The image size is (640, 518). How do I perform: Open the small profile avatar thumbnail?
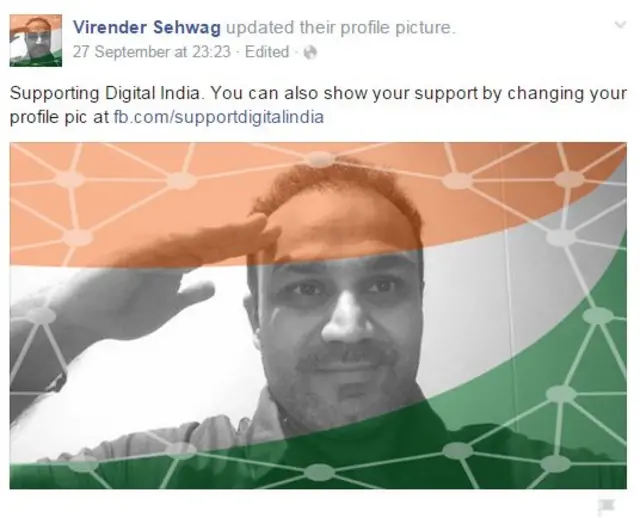click(36, 40)
